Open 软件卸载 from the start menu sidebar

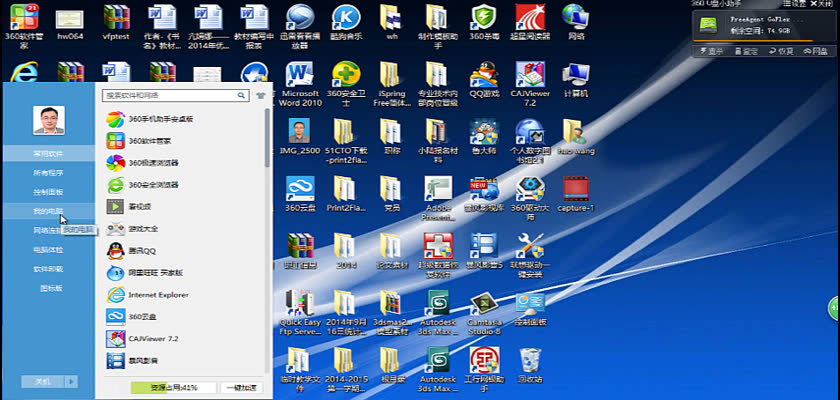[48, 269]
